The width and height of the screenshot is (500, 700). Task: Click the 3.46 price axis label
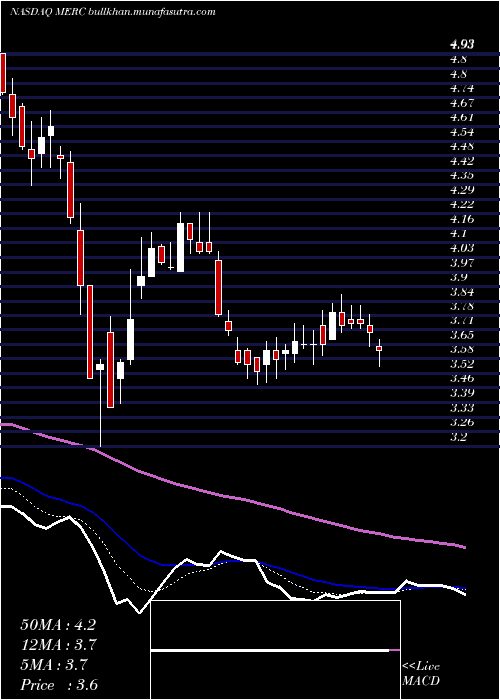pyautogui.click(x=462, y=378)
